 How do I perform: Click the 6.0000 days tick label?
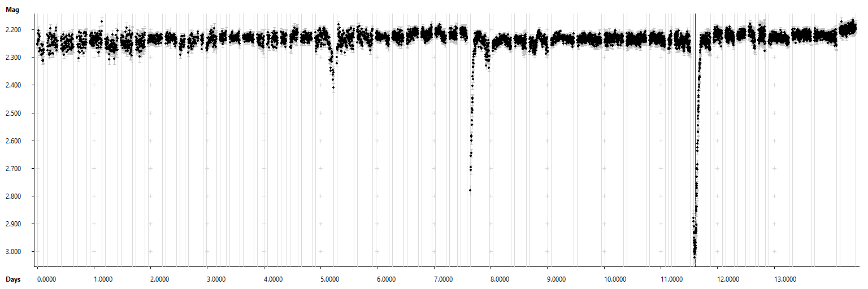click(386, 279)
